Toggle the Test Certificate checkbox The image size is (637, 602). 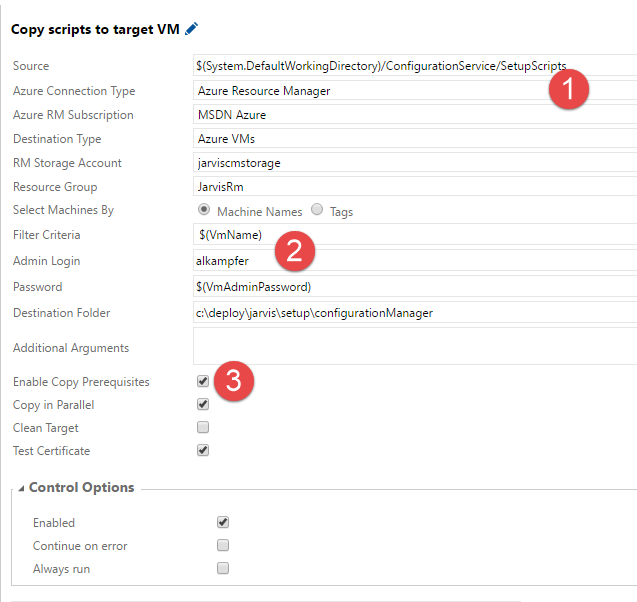point(203,451)
